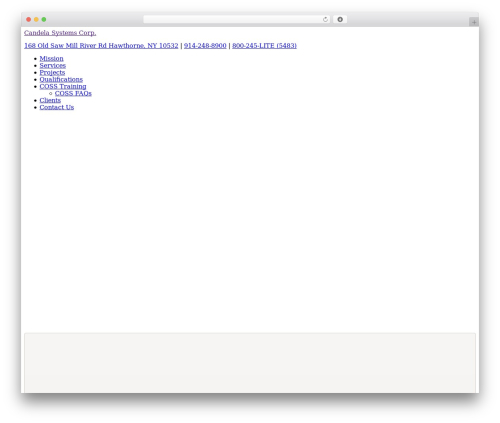This screenshot has width=500, height=423.
Task: Open the 168 Old Saw Mill River Rd address link
Action: (x=101, y=46)
